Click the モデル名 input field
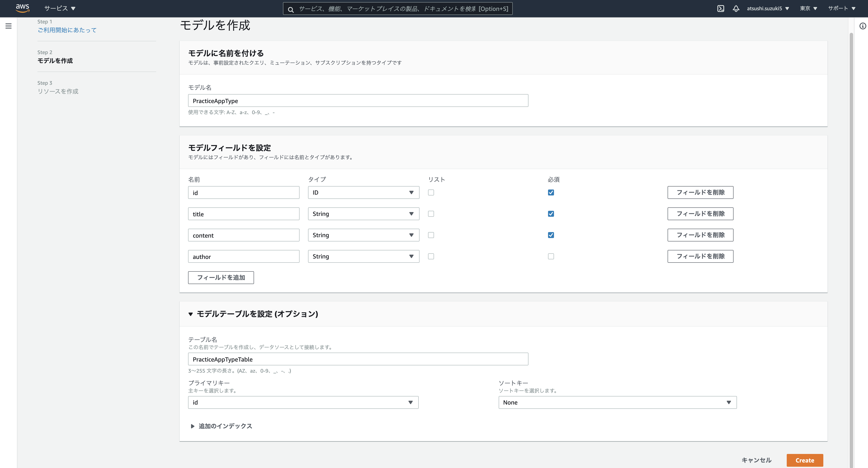The width and height of the screenshot is (868, 468). [358, 101]
